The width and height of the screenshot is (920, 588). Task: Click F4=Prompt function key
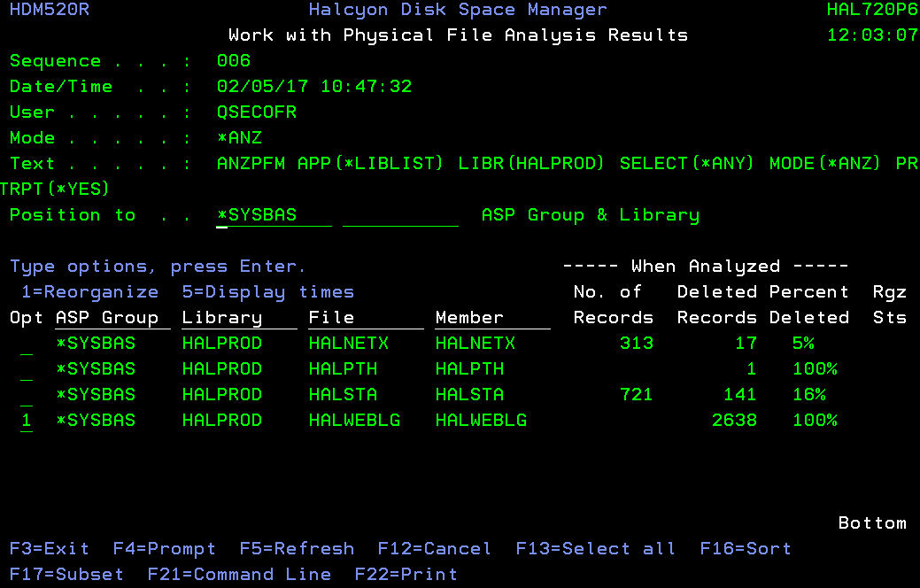(165, 549)
